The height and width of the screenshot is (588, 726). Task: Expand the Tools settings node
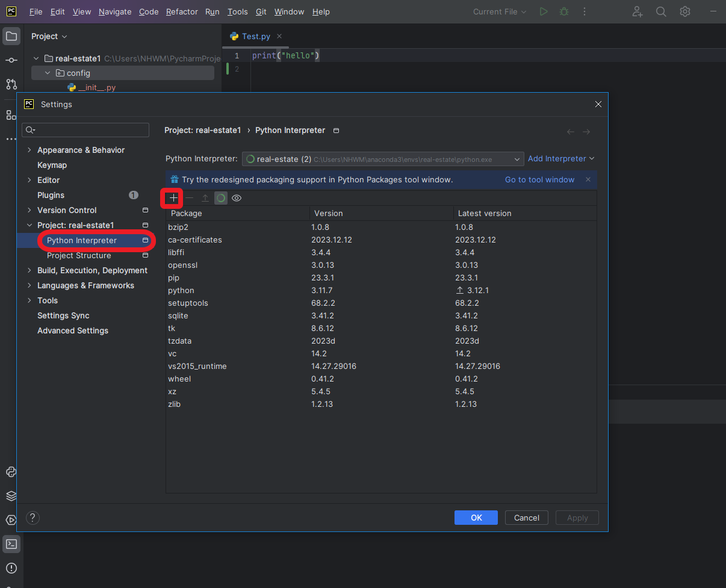[x=29, y=300]
